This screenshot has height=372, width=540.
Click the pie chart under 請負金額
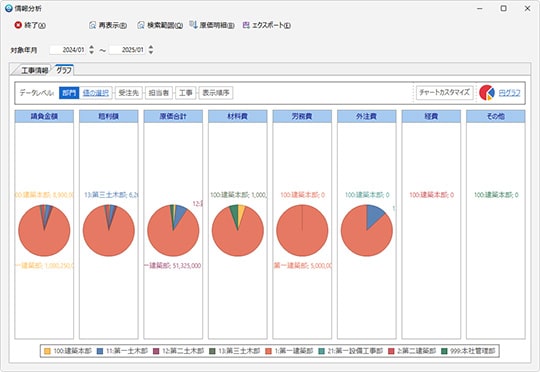tap(44, 230)
